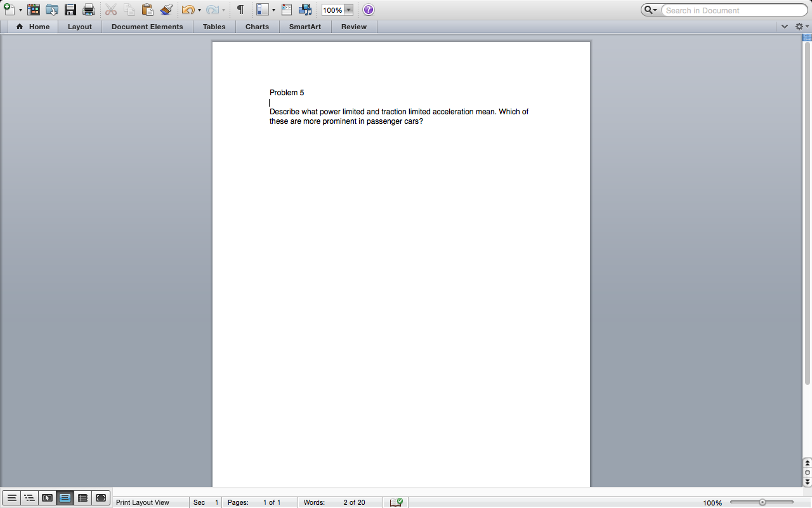Show the Media Browser
812x508 pixels.
pos(305,10)
